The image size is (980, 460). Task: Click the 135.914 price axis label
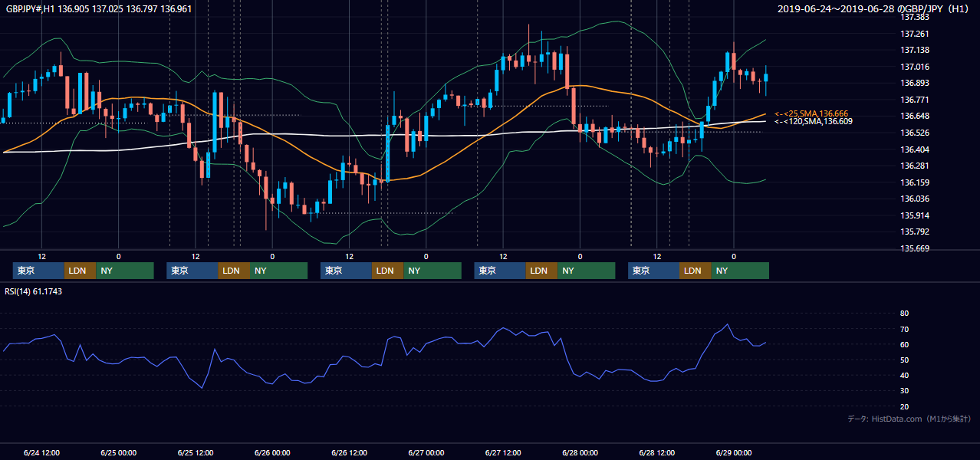pos(915,215)
